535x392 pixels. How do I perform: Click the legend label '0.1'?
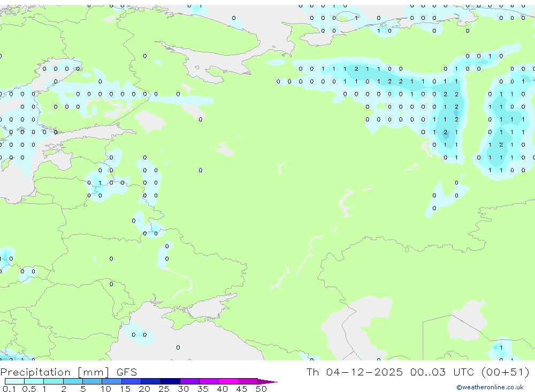tap(9, 389)
